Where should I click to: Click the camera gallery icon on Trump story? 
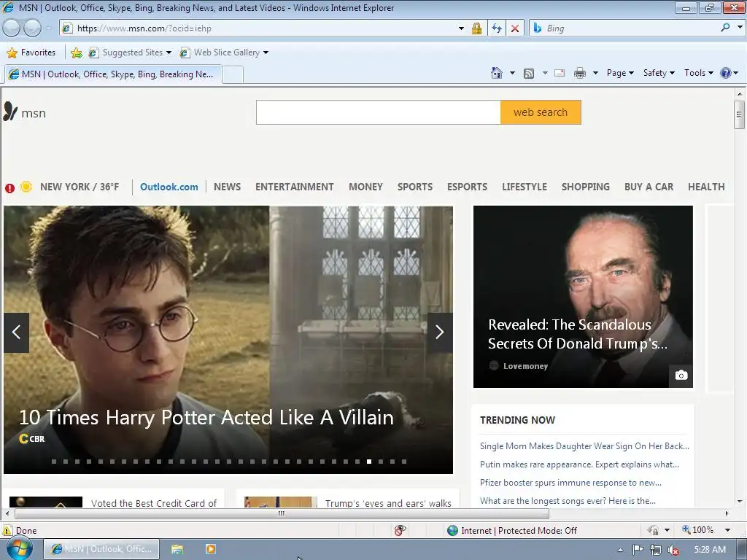[681, 375]
